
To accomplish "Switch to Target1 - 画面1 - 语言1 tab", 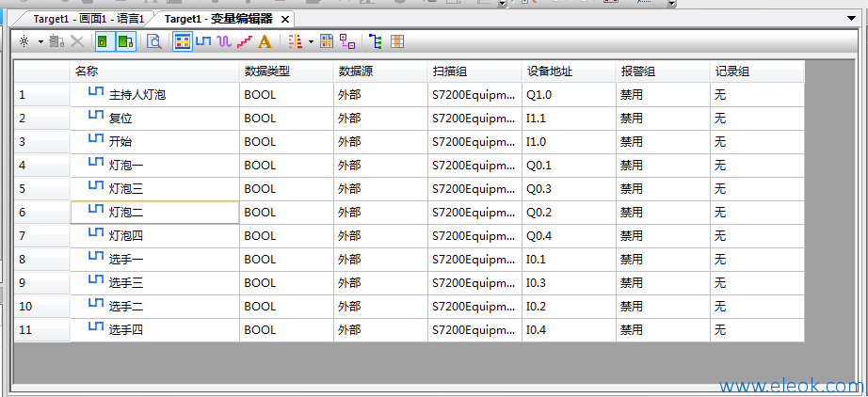I will 88,19.
